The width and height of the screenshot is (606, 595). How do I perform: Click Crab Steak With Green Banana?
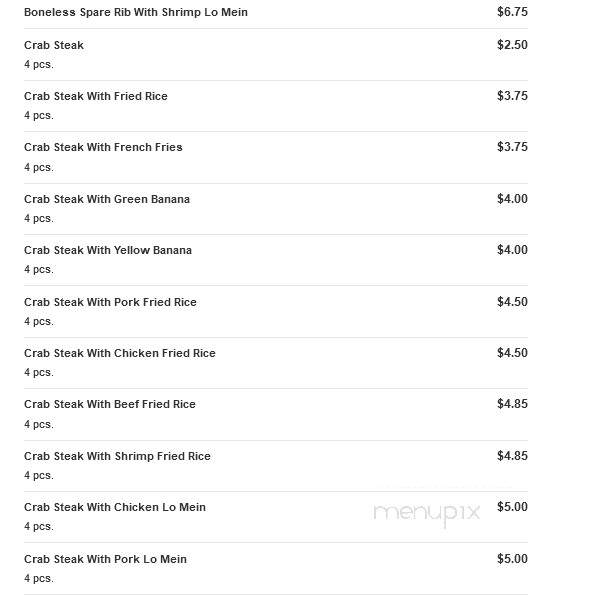click(x=107, y=199)
